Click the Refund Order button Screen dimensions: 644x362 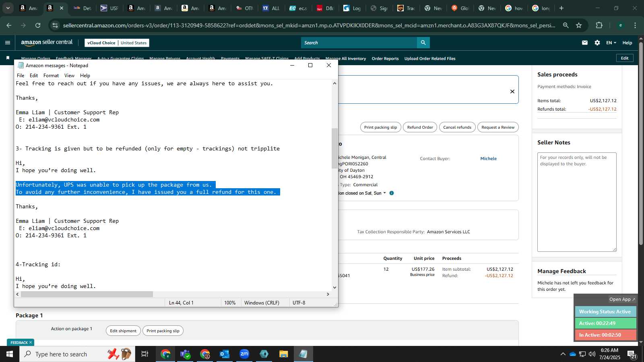point(420,128)
